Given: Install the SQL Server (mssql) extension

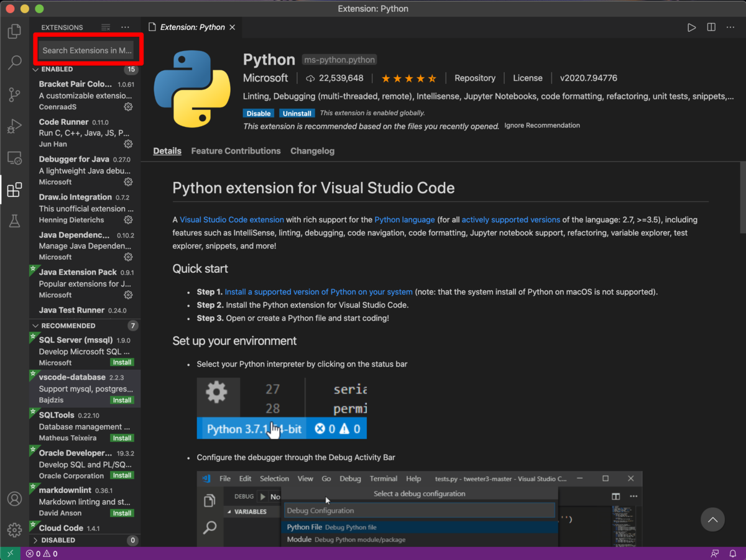Looking at the screenshot, I should [122, 362].
